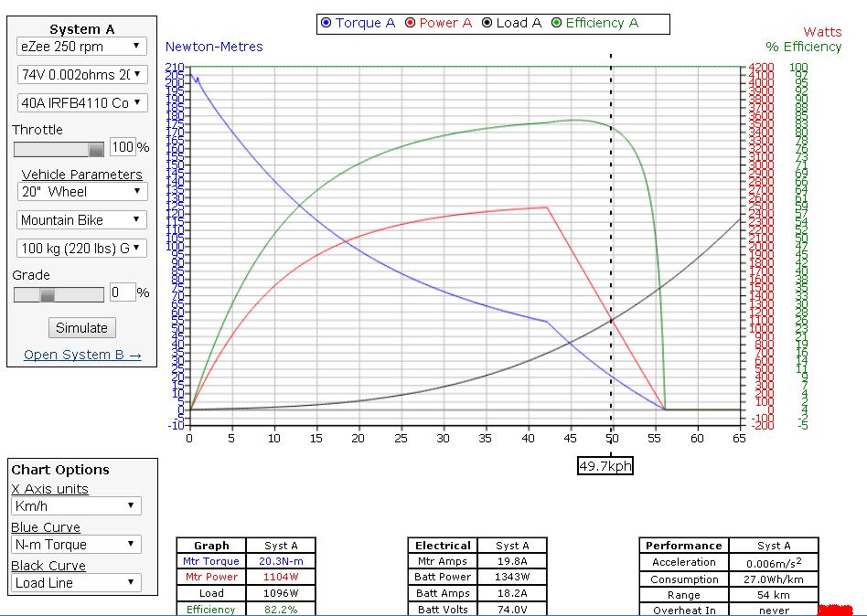Open the 74V battery dropdown
The width and height of the screenshot is (867, 616).
pyautogui.click(x=81, y=74)
